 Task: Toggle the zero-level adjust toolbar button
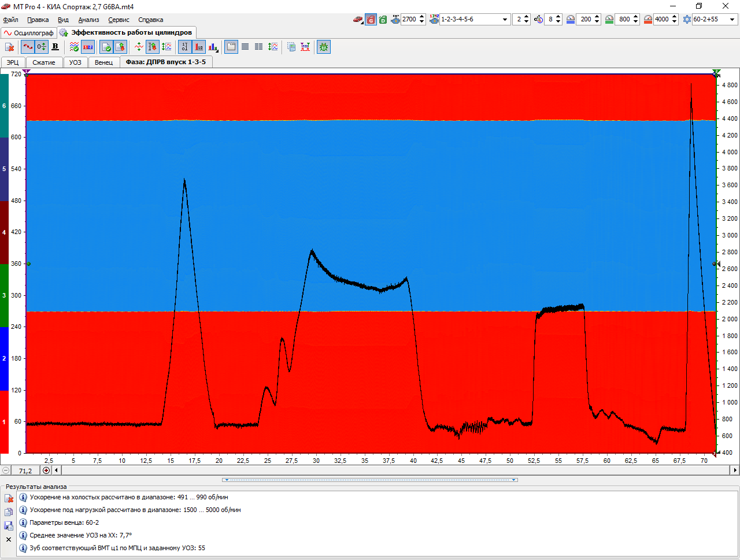click(x=41, y=47)
